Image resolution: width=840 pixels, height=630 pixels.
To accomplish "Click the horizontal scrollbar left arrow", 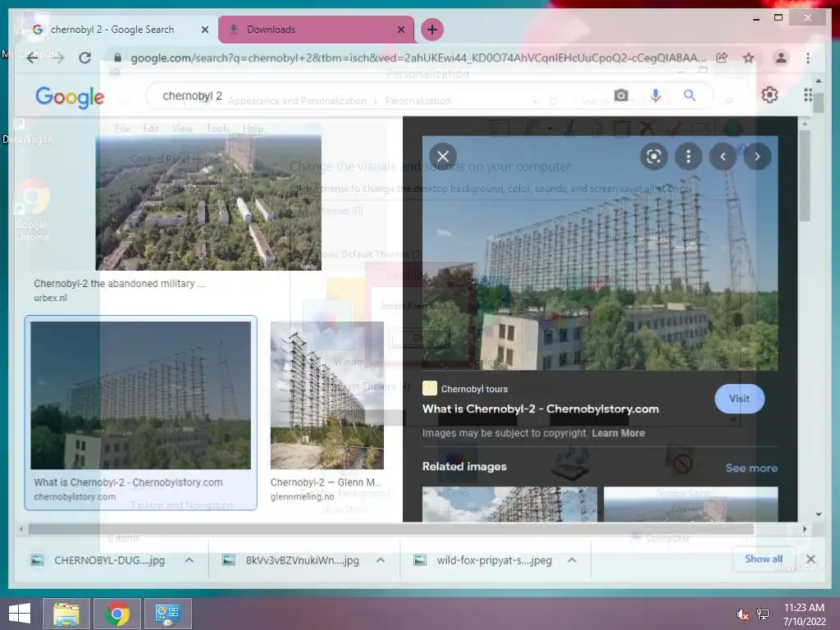I will coord(21,529).
